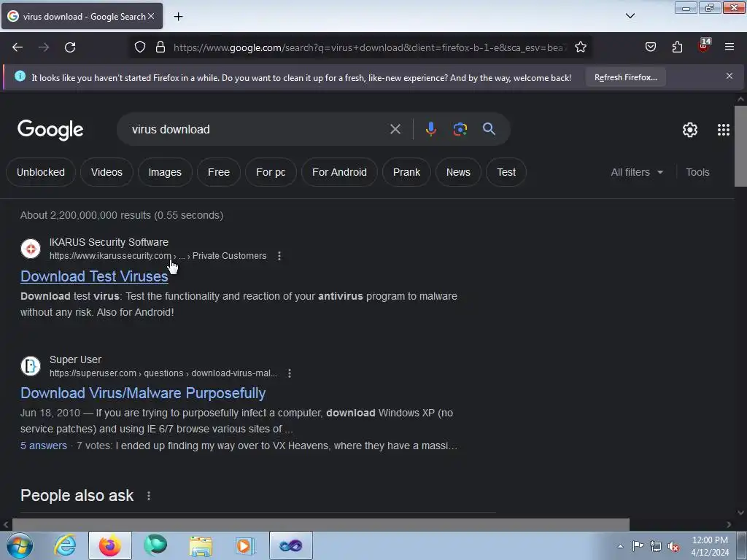The height and width of the screenshot is (560, 747).
Task: View site security lock info
Action: pos(160,47)
